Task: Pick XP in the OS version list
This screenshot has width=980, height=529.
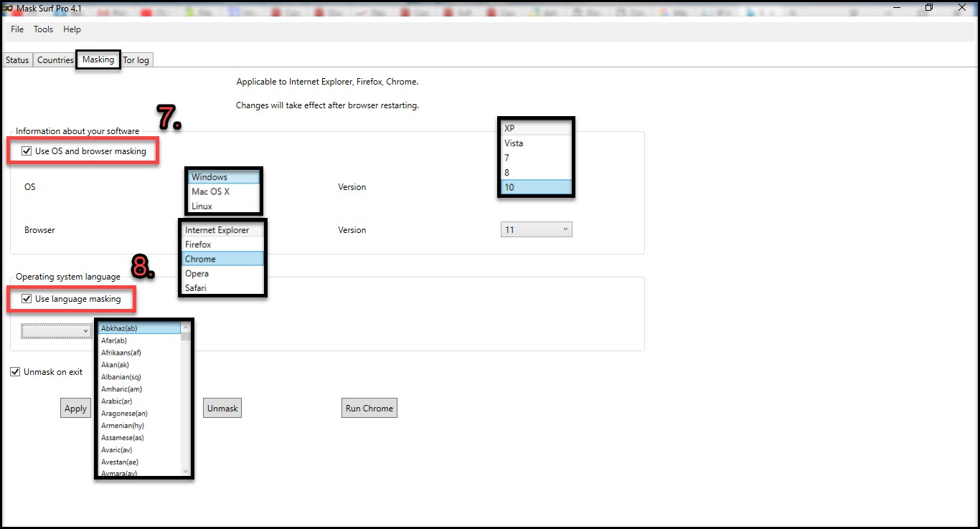Action: 536,128
